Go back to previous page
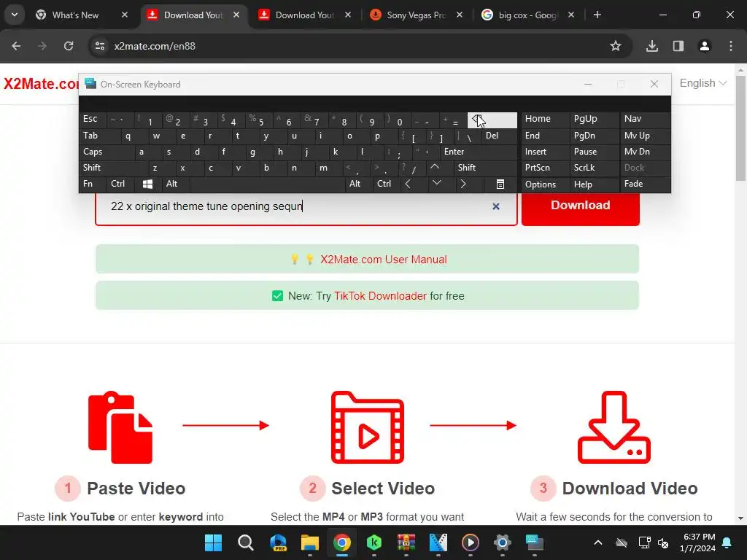Image resolution: width=747 pixels, height=560 pixels. [16, 46]
